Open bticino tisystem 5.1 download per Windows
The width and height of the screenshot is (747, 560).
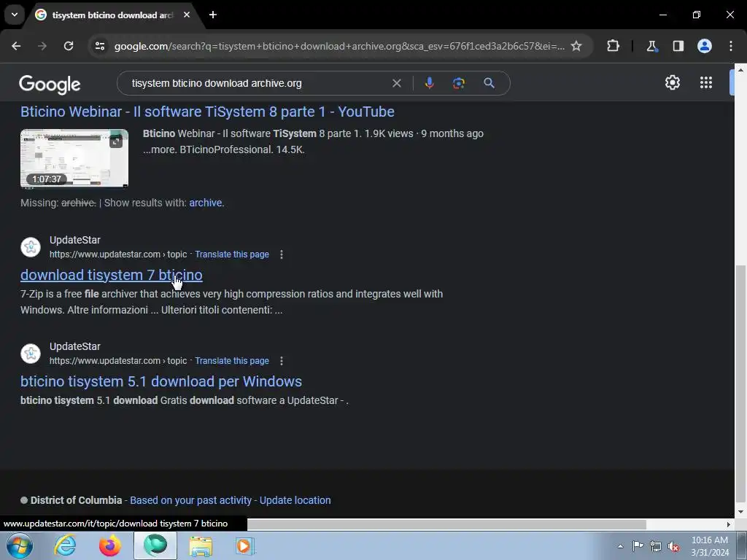click(x=161, y=382)
